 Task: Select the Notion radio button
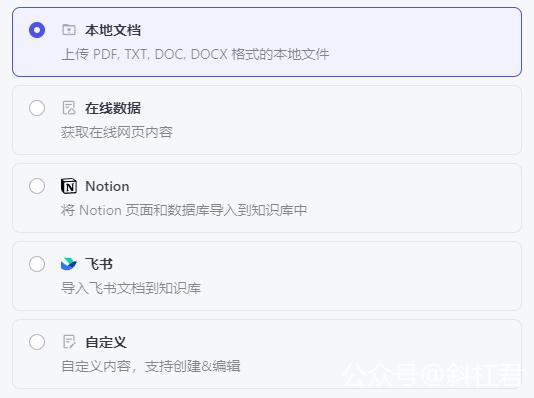(x=37, y=186)
